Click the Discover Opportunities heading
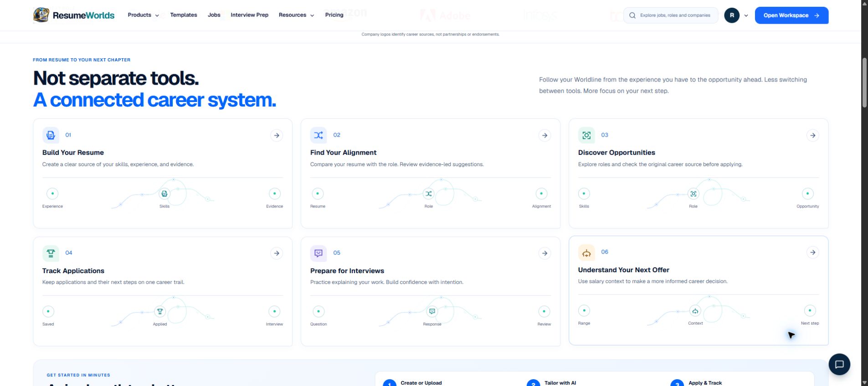 tap(616, 152)
